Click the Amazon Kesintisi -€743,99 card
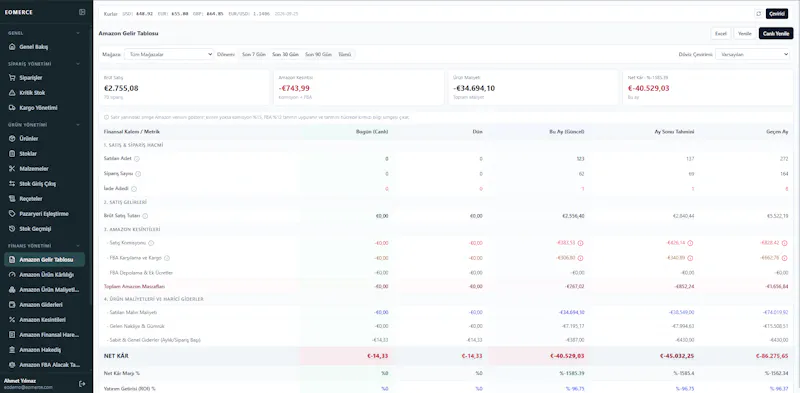Viewport: 800px width, 393px height. (359, 87)
